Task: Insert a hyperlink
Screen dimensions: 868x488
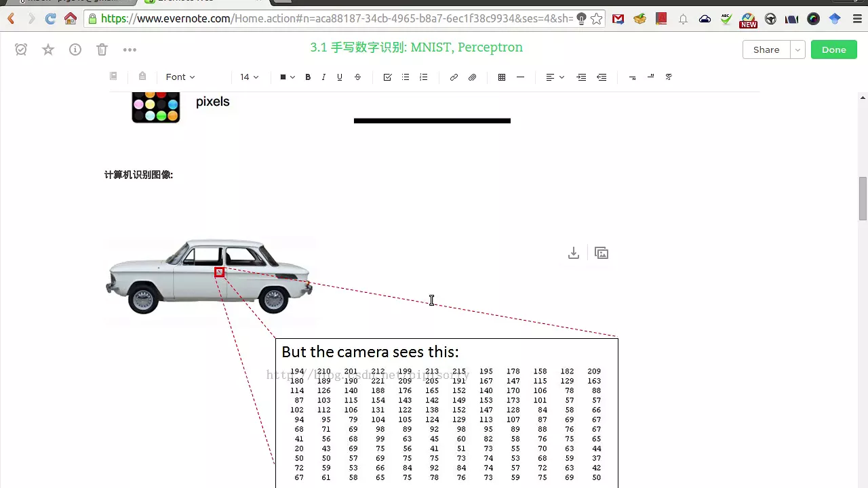Action: coord(454,77)
